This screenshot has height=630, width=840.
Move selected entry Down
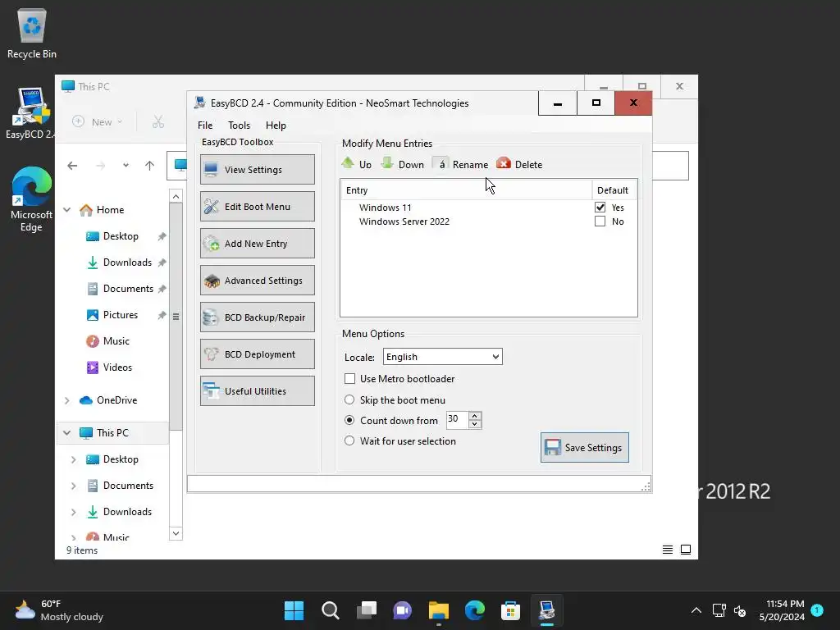point(402,164)
